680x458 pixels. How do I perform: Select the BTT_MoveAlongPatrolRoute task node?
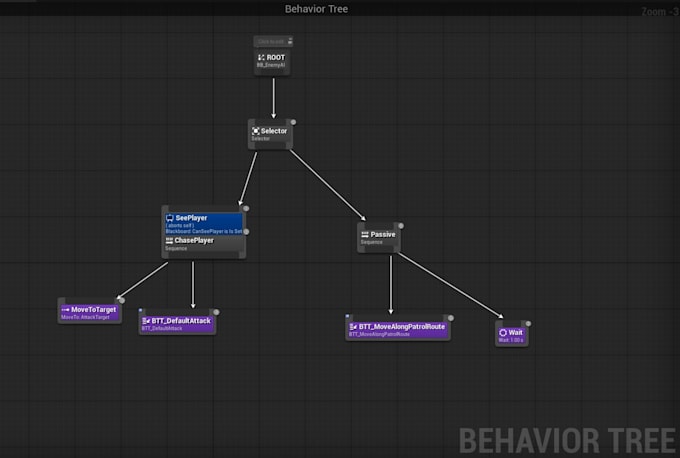pos(398,330)
